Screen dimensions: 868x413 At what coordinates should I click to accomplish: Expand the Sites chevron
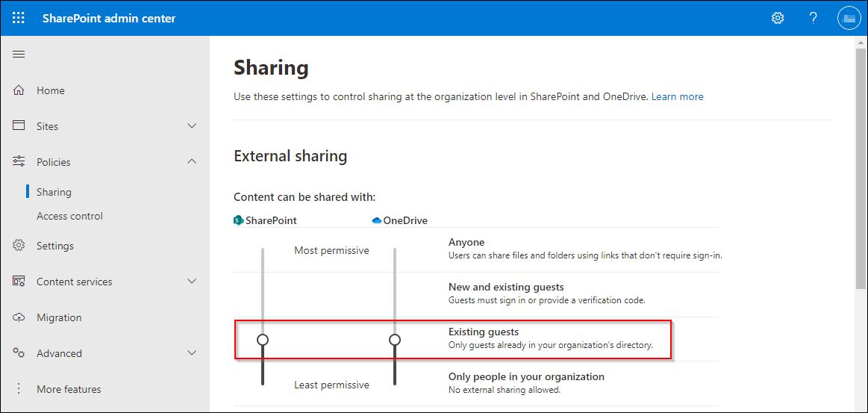(x=192, y=126)
